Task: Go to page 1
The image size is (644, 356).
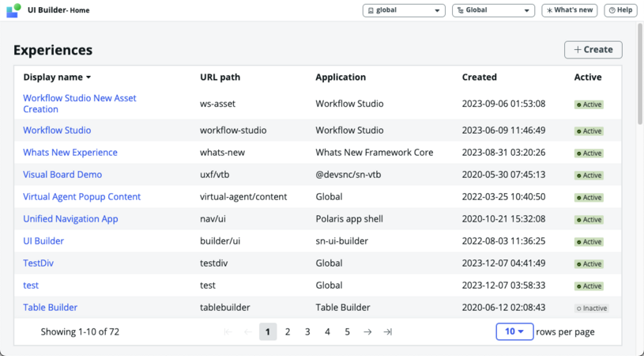Action: click(x=268, y=331)
